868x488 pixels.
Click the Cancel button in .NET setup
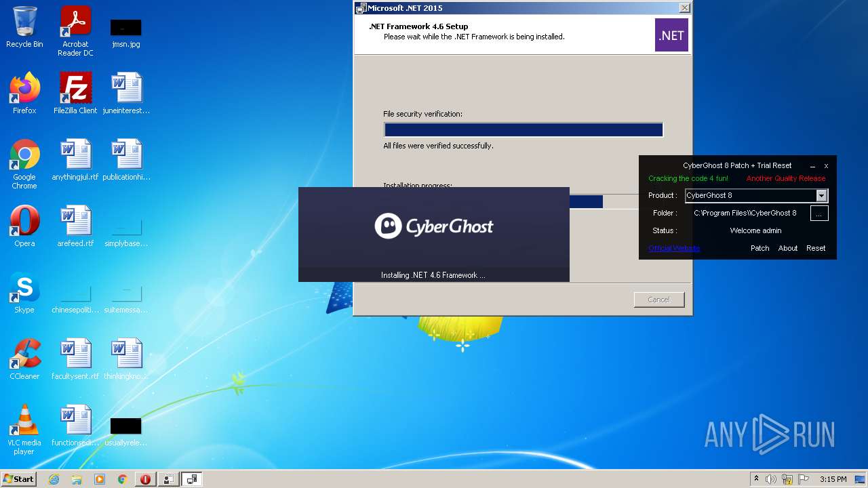(659, 300)
